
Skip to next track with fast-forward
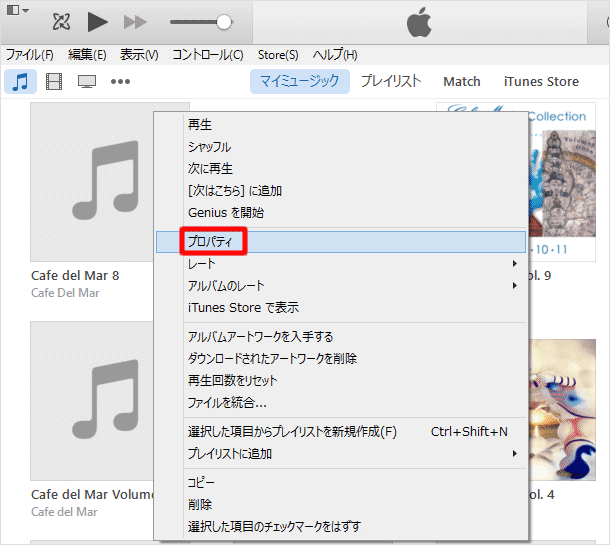click(135, 22)
